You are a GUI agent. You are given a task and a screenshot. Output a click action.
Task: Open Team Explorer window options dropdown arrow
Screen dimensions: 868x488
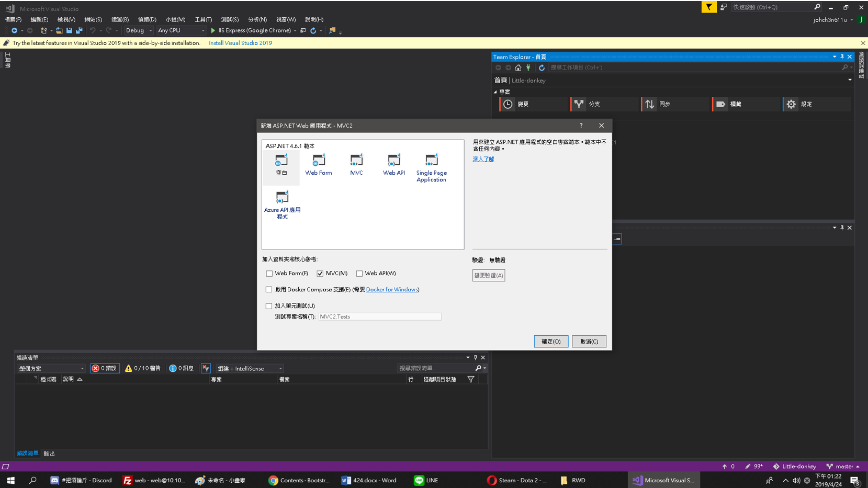coord(835,56)
